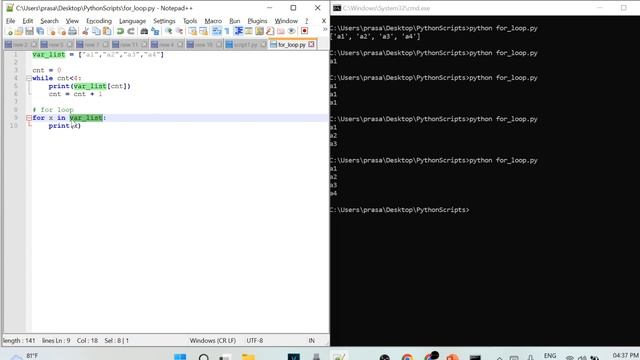The height and width of the screenshot is (360, 640).
Task: Click the Zoom In toolbar icon
Action: click(168, 31)
